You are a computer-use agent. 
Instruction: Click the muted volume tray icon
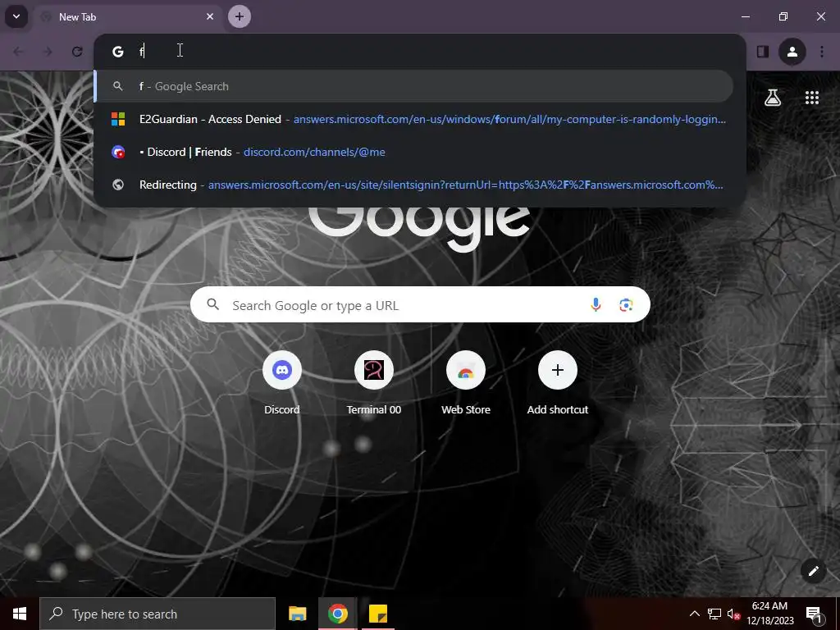(x=734, y=614)
